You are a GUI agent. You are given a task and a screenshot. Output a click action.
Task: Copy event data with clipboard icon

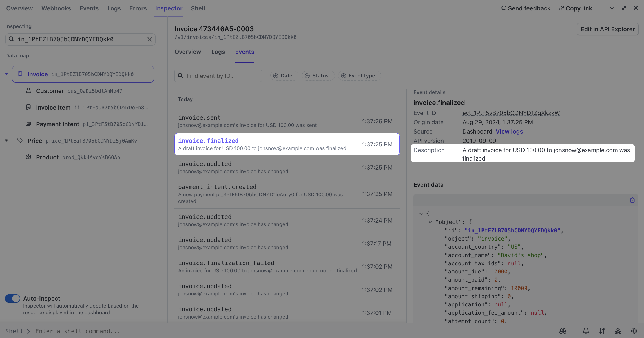pos(632,200)
